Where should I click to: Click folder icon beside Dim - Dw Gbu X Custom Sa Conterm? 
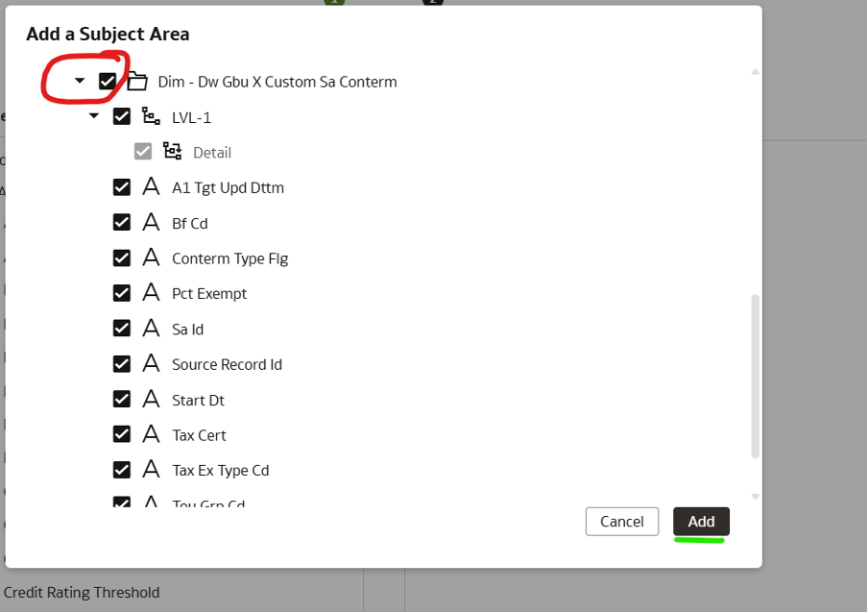point(137,82)
